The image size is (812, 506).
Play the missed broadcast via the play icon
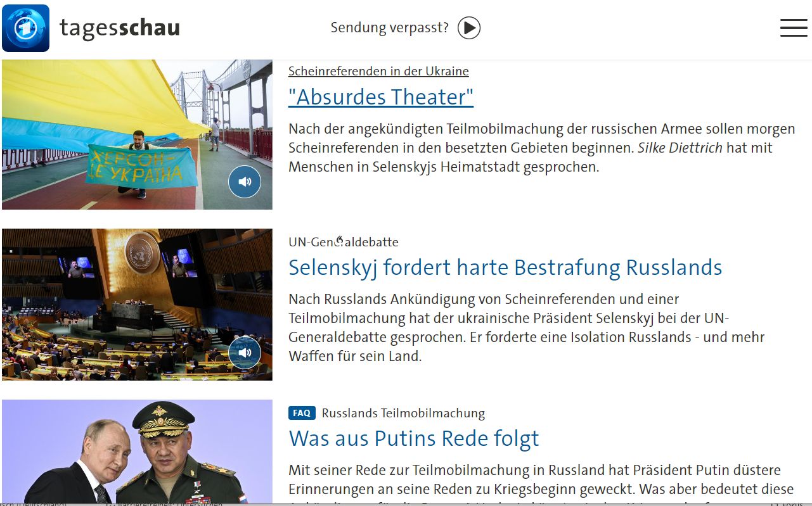469,28
